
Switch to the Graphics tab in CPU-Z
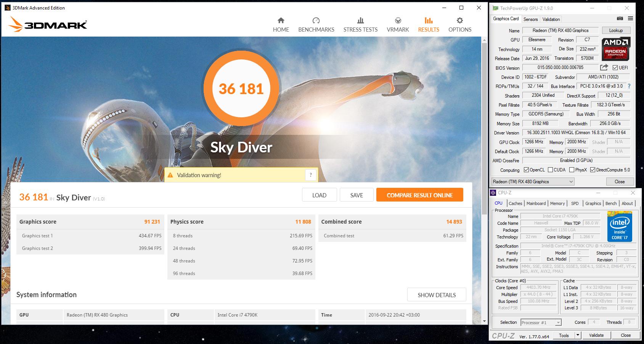coord(593,203)
